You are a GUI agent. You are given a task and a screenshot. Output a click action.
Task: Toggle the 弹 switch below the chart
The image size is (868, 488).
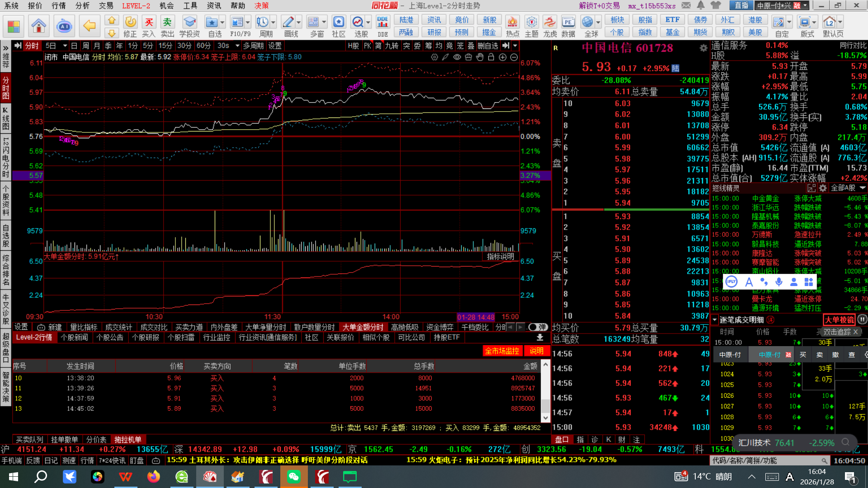coord(538,327)
